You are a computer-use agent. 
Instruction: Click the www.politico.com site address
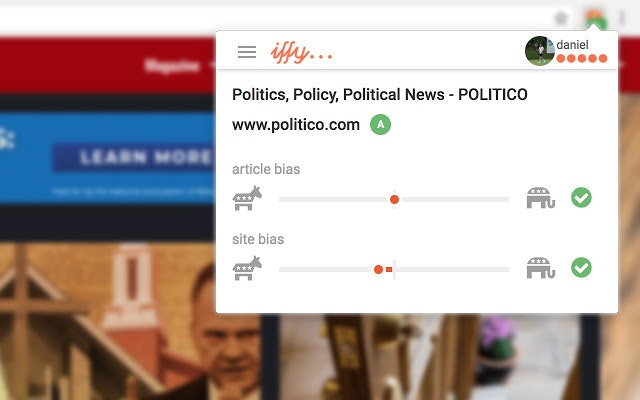point(296,124)
